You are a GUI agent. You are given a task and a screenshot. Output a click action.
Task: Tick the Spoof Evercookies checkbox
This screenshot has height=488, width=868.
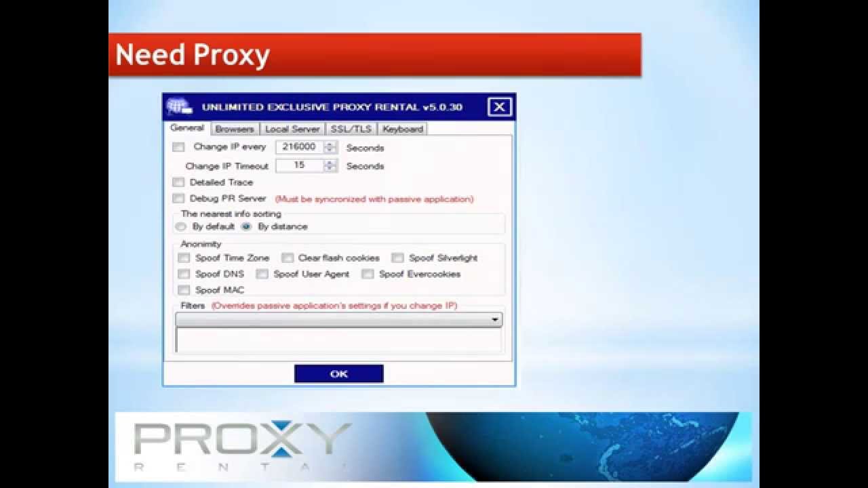click(x=368, y=274)
